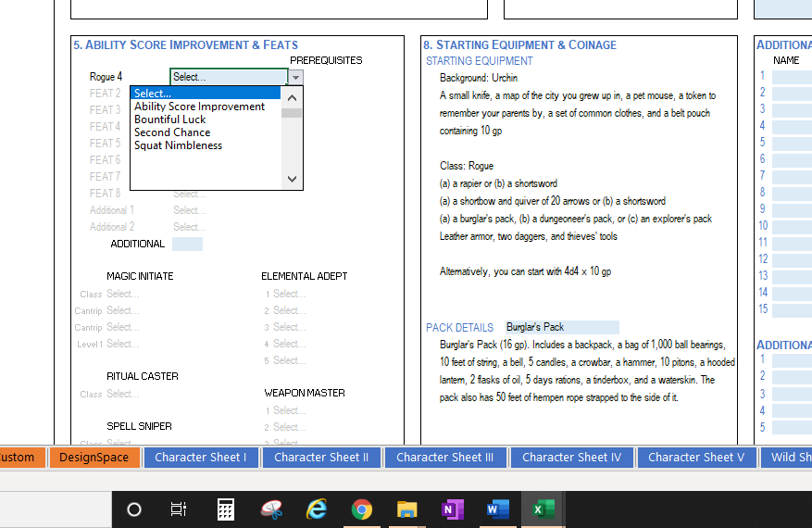This screenshot has height=528, width=812.
Task: Click the PREREQUISITES column label
Action: pos(326,60)
